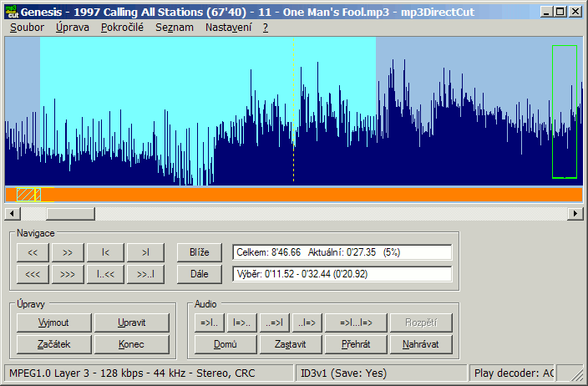Click the hatched selection marker in orange overview bar
Viewport: 588px width, 386px height.
point(28,195)
